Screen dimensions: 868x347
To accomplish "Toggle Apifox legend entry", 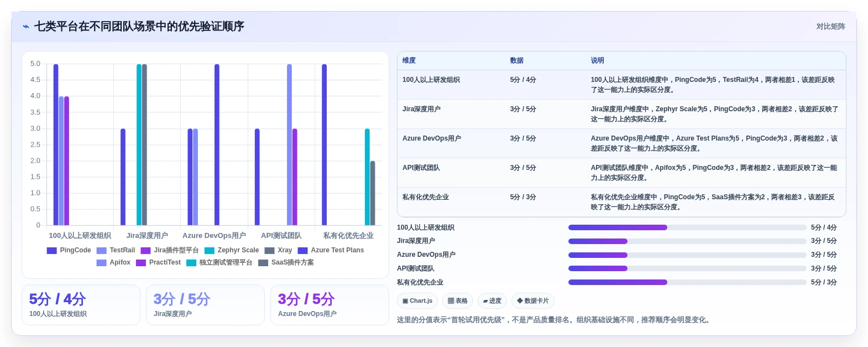I will (x=113, y=263).
